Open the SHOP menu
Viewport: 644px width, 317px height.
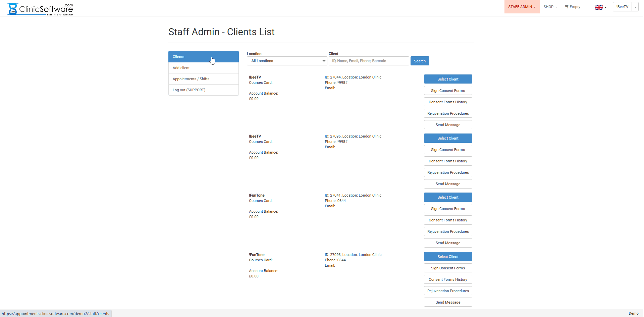click(x=550, y=7)
